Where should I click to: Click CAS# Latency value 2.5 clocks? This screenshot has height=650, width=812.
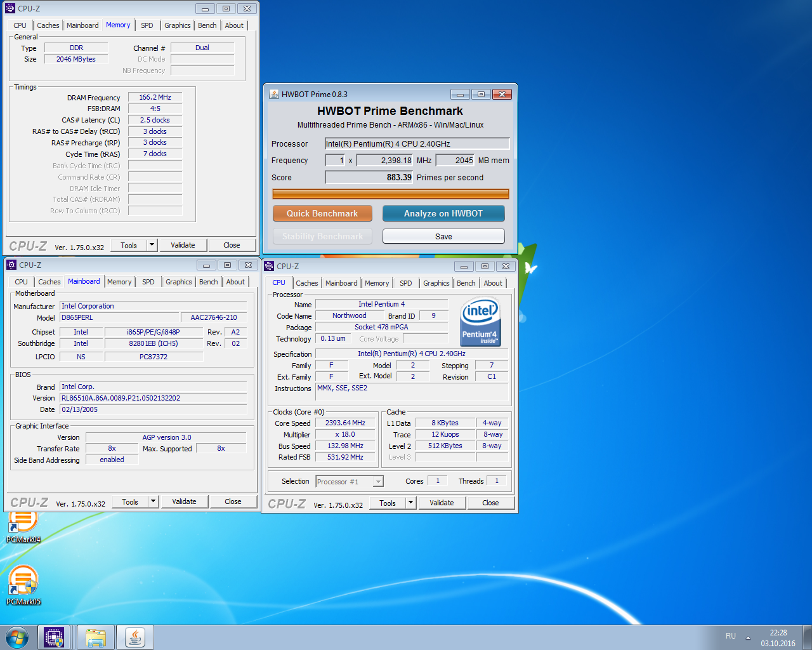click(x=155, y=120)
